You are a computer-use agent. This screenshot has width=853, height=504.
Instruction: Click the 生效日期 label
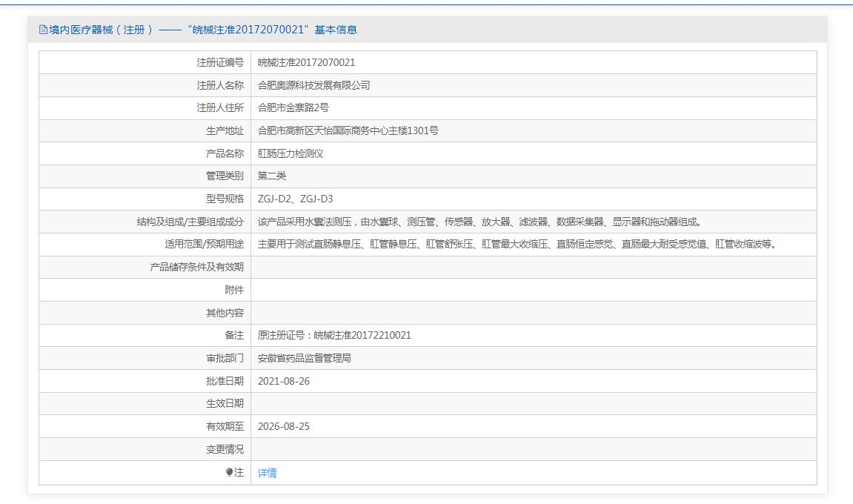click(x=225, y=403)
